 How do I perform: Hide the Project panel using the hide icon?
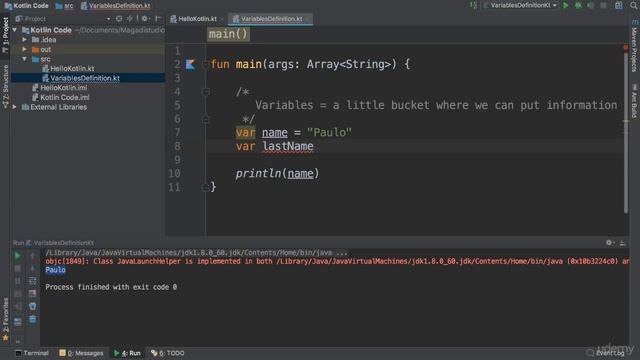158,19
